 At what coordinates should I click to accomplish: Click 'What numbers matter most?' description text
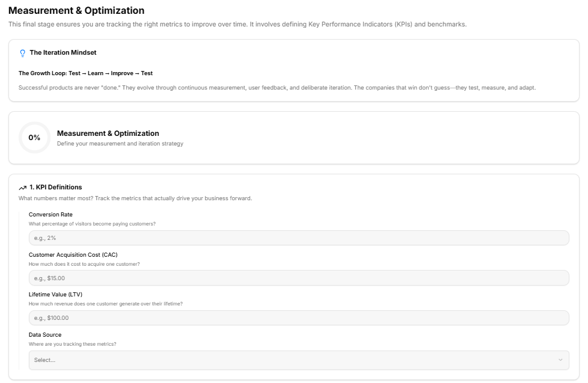[x=135, y=198]
